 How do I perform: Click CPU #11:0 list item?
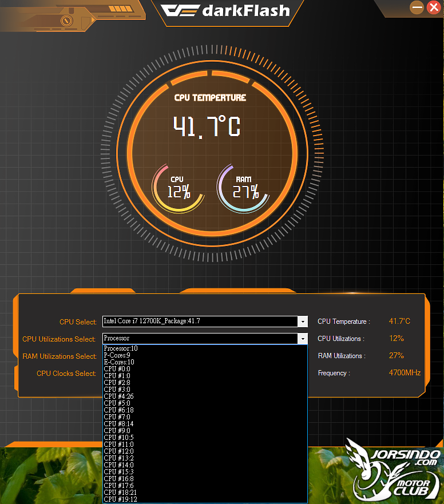click(x=205, y=445)
